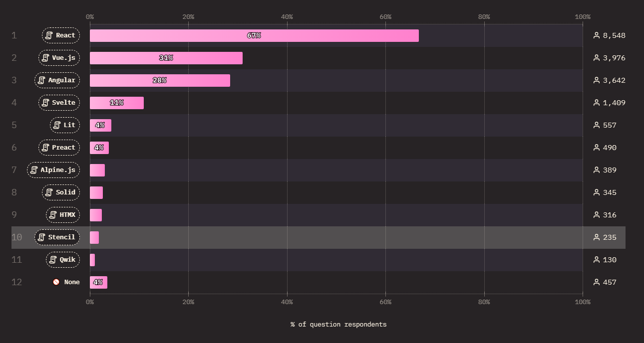Screen dimensions: 644x343
Task: Open the Angular library label
Action: tap(57, 80)
